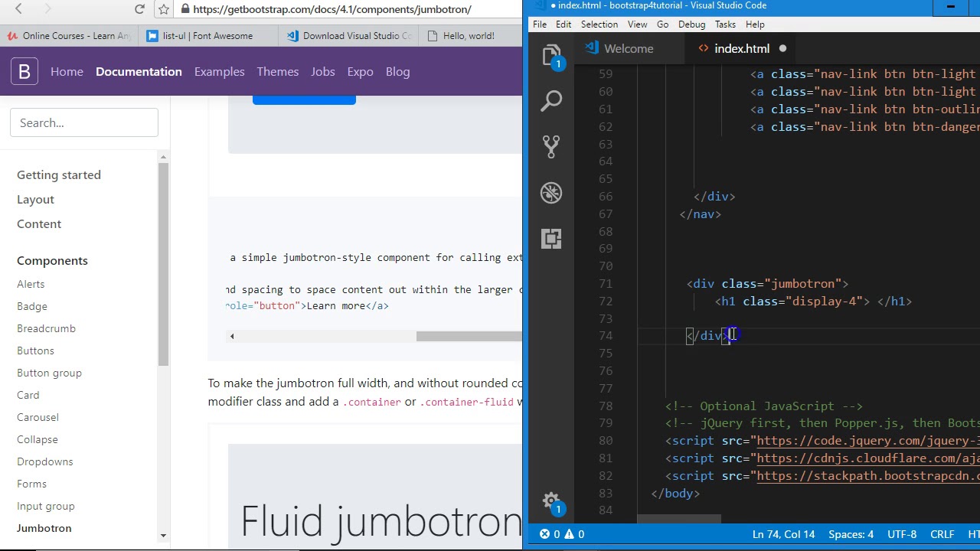Click VS Code editor horizontal scrollbar
980x551 pixels.
[x=678, y=519]
